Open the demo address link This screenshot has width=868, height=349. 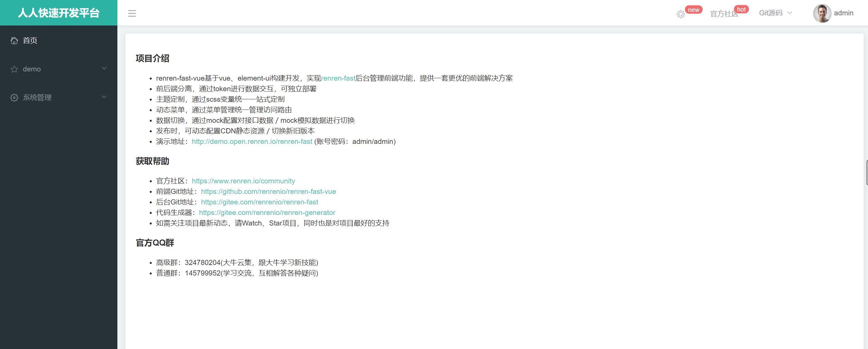point(252,142)
